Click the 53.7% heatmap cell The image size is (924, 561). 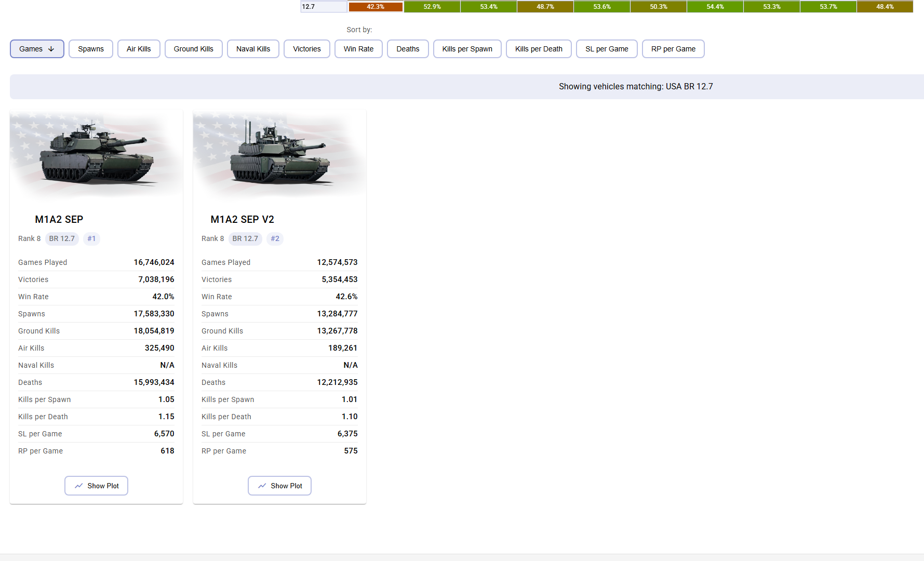tap(828, 7)
